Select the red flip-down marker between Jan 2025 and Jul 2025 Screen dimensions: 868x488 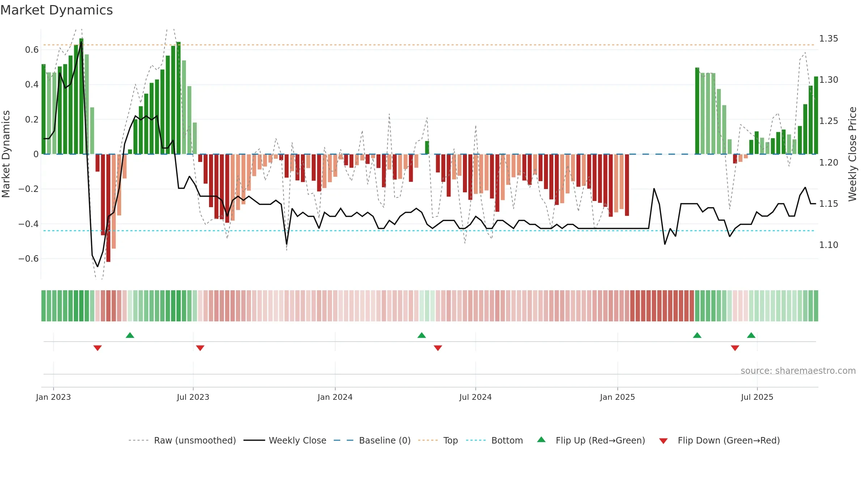pos(735,348)
